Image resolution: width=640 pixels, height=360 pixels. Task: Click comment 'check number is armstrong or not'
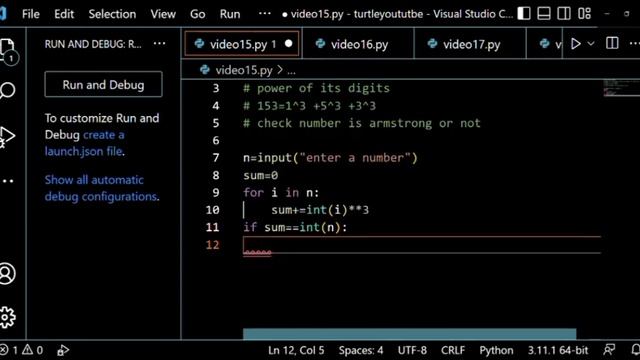(362, 123)
